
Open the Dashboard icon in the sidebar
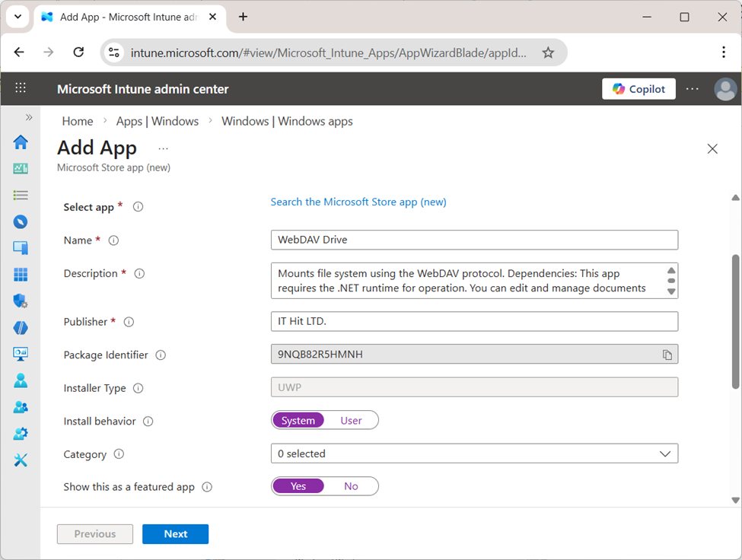(x=21, y=168)
